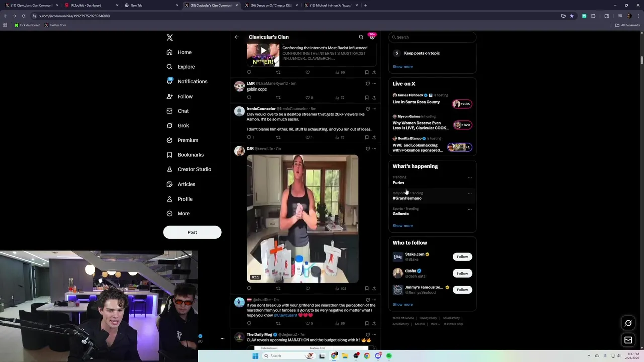Open Notifications in the sidebar

click(186, 81)
